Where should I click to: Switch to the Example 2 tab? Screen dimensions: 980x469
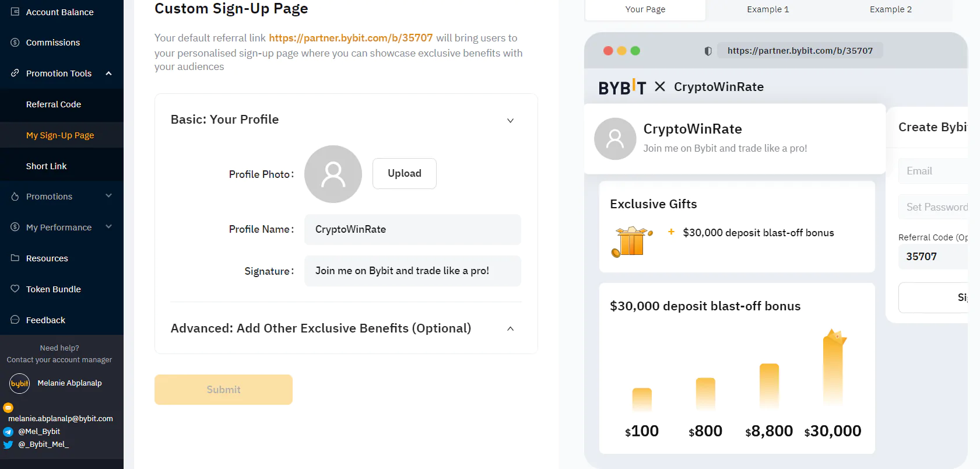(x=891, y=9)
